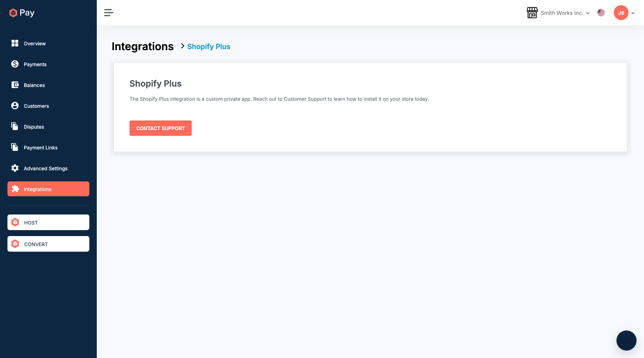Click the Integrations puzzle piece icon
Viewport: 644px width, 358px height.
pos(15,189)
